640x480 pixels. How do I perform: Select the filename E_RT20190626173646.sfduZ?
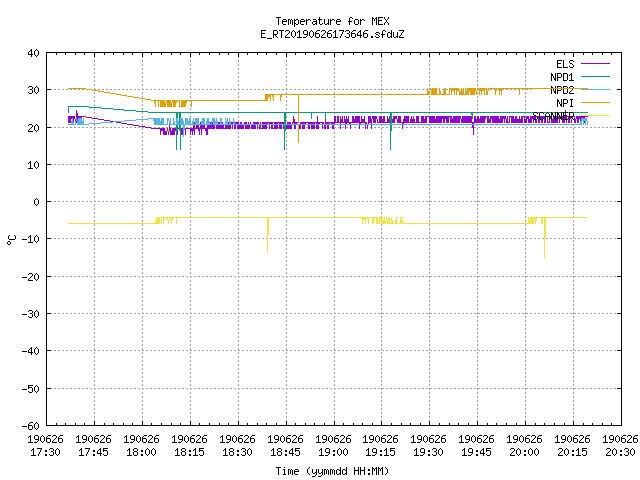[332, 34]
